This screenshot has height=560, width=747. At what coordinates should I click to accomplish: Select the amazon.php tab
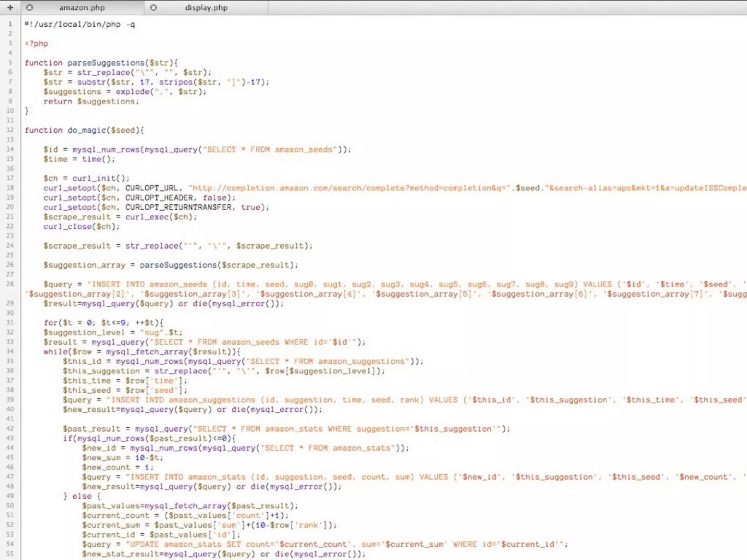(x=82, y=7)
